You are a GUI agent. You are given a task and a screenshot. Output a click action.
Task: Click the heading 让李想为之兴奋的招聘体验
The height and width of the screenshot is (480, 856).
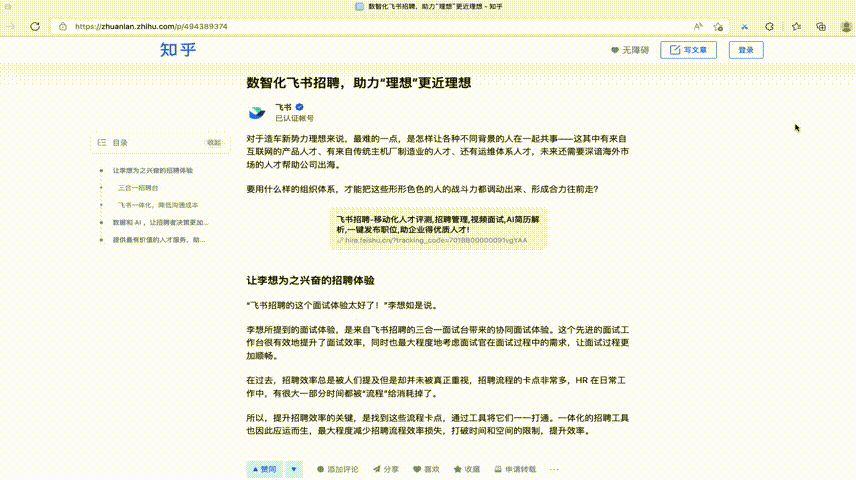(x=310, y=280)
